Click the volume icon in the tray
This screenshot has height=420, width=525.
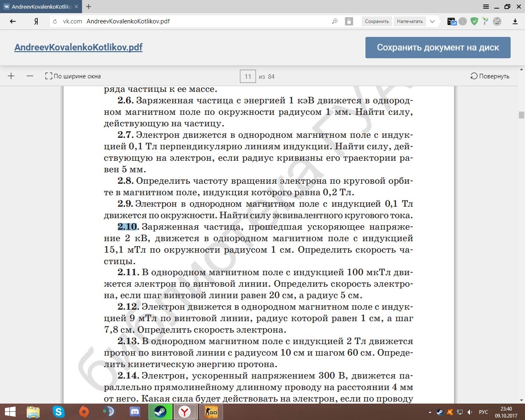[x=470, y=412]
